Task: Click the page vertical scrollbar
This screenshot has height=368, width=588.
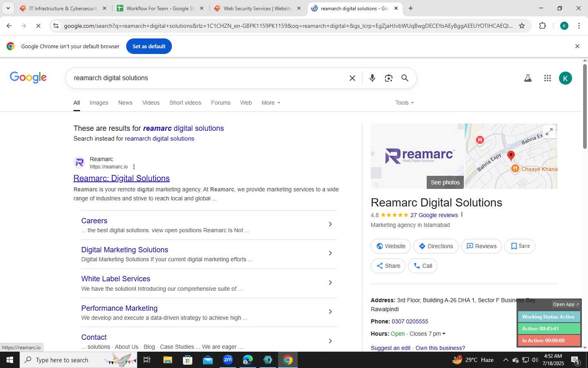Action: [x=585, y=106]
